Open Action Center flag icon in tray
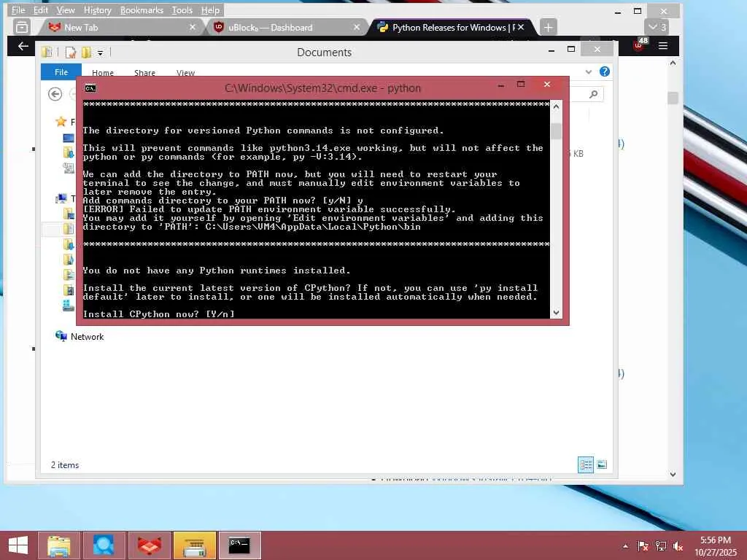 [643, 546]
